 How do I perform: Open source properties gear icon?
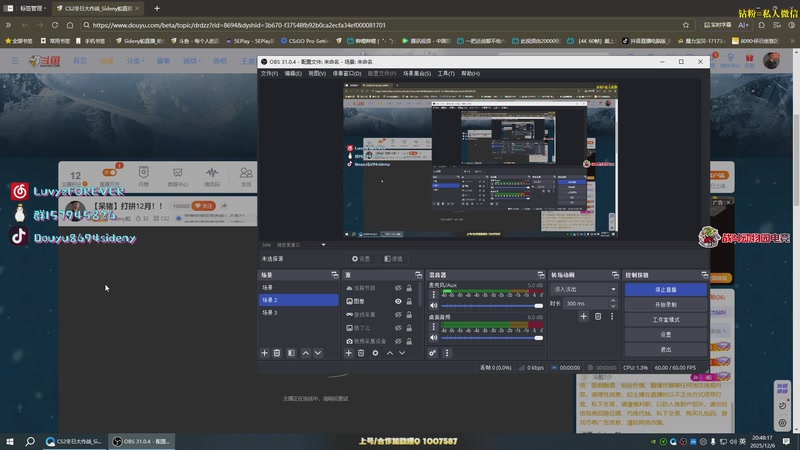376,353
